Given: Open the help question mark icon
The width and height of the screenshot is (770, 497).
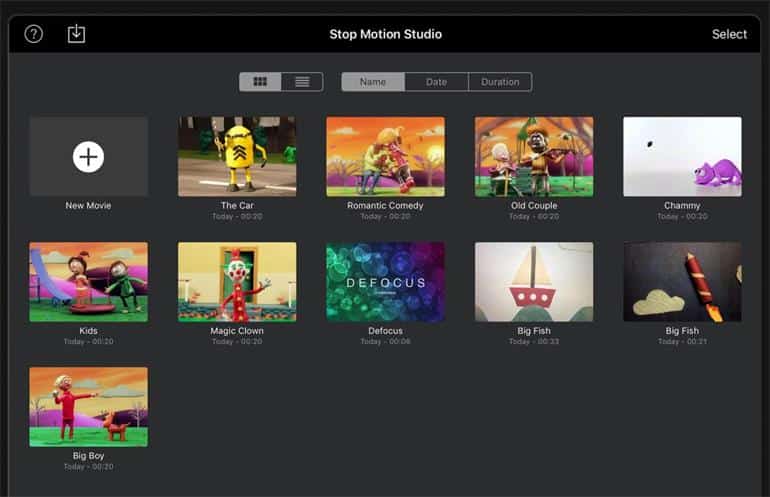Looking at the screenshot, I should 33,34.
